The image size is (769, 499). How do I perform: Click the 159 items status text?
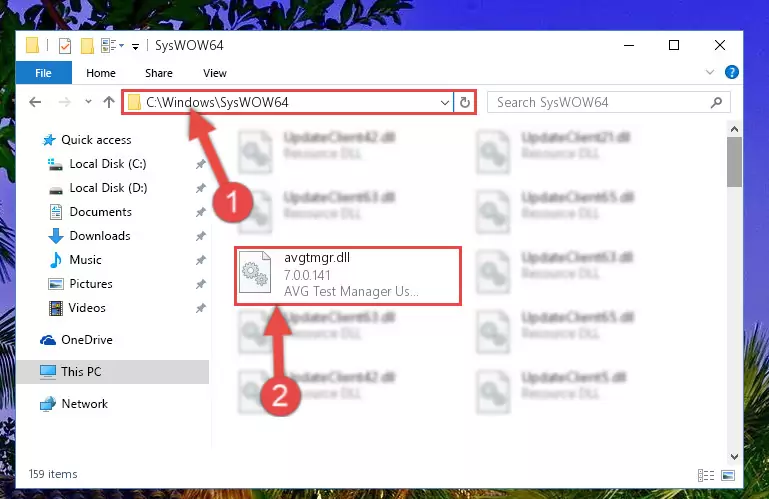point(53,474)
